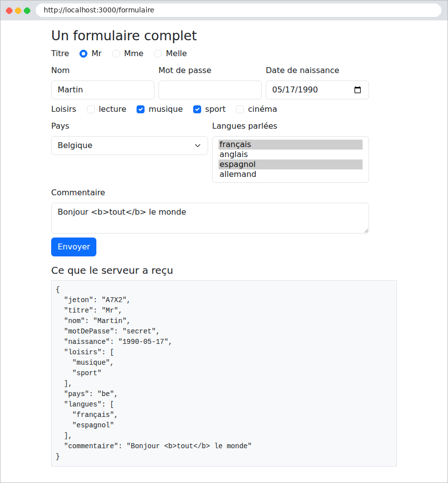The height and width of the screenshot is (483, 448).
Task: Submit the form with Envoyer button
Action: [x=74, y=247]
